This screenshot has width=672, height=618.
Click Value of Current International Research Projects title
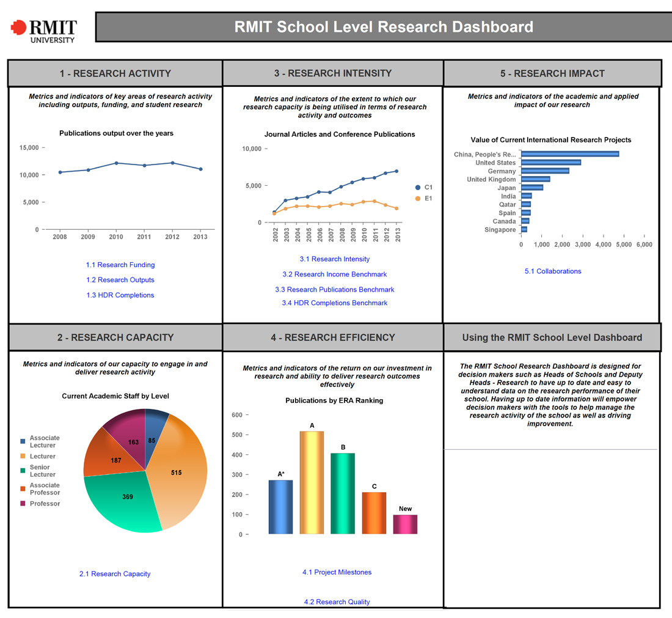[x=550, y=140]
